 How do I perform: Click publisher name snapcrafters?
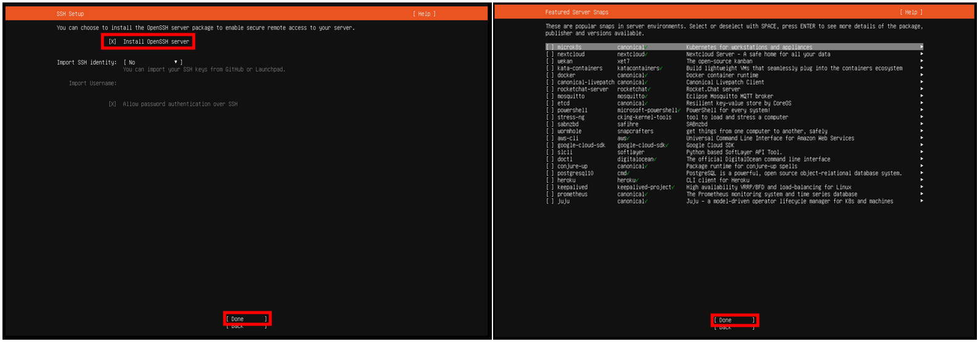point(635,131)
